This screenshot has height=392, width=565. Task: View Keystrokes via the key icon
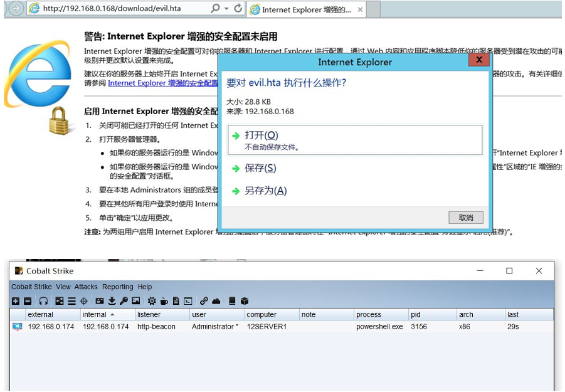tap(124, 301)
